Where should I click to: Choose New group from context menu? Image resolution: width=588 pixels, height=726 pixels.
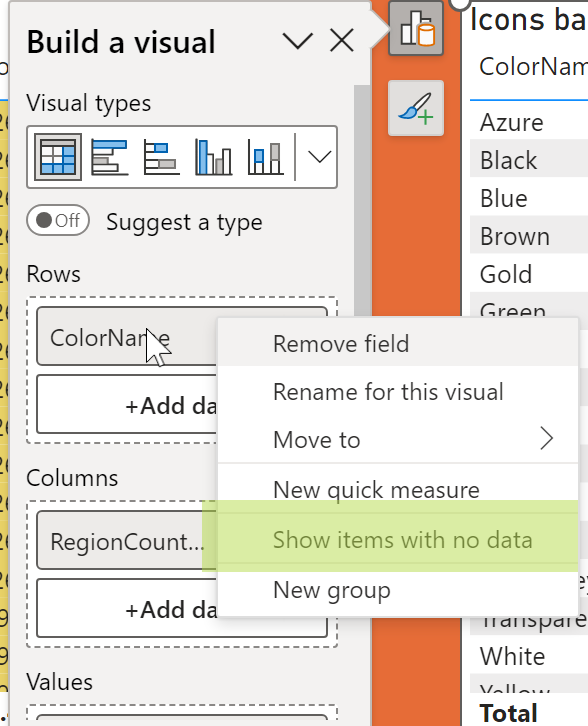(398, 590)
